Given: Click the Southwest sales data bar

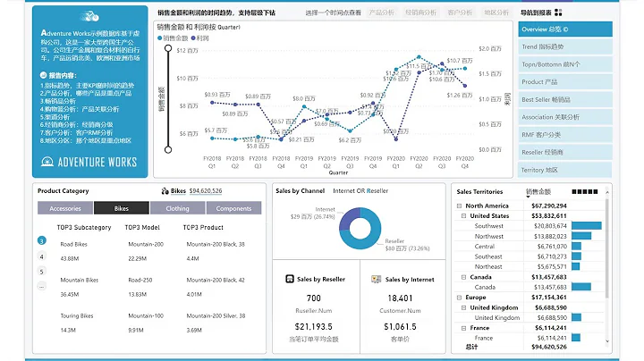Looking at the screenshot, I should [587, 225].
